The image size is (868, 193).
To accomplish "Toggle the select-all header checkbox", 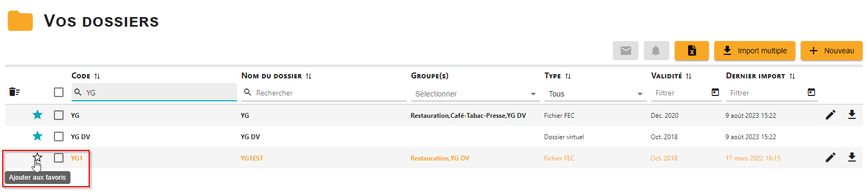I will [59, 92].
